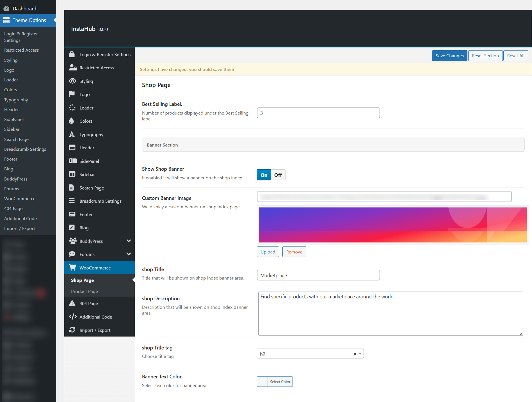Click the droplet icon for Colors
This screenshot has height=402, width=532.
pos(72,121)
